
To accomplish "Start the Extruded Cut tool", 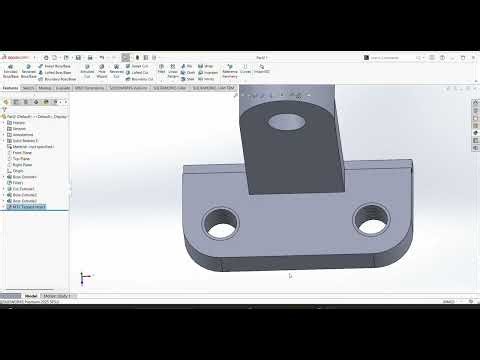I will tap(87, 71).
